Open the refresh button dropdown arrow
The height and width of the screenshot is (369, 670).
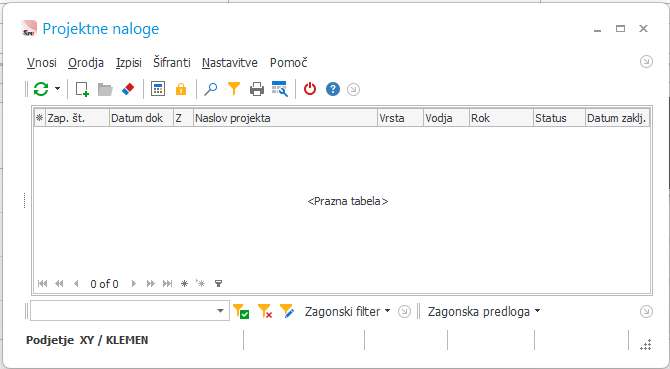[57, 89]
